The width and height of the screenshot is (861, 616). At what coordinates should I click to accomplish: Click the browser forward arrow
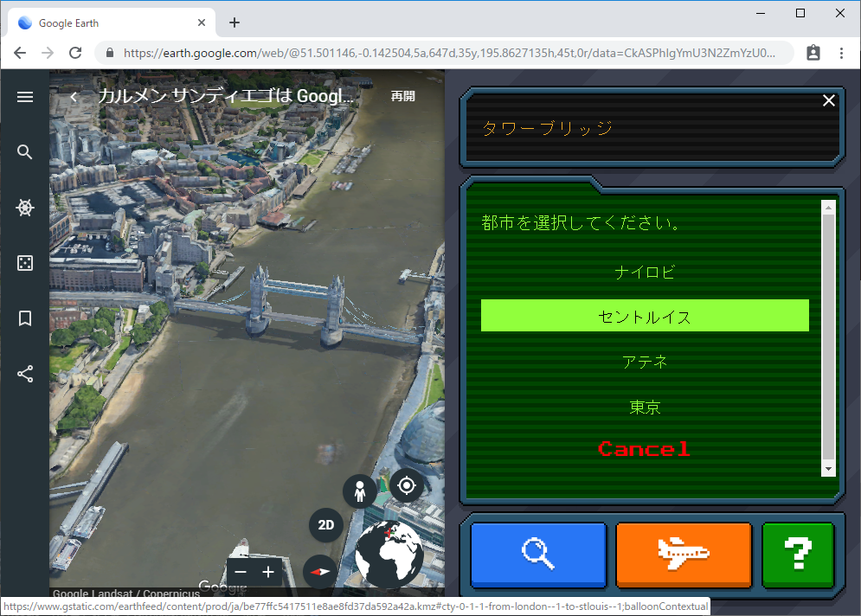pyautogui.click(x=48, y=53)
